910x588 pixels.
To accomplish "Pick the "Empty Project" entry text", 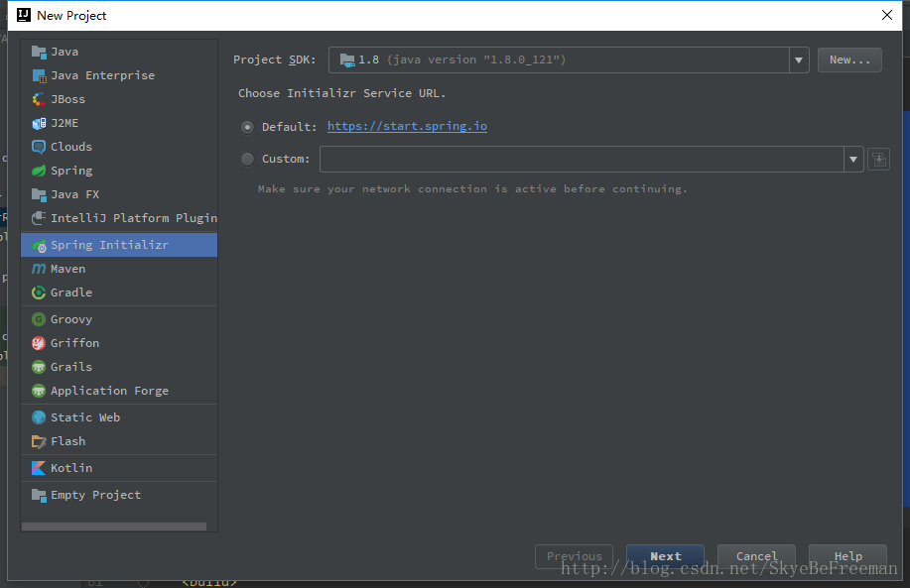I will (95, 495).
